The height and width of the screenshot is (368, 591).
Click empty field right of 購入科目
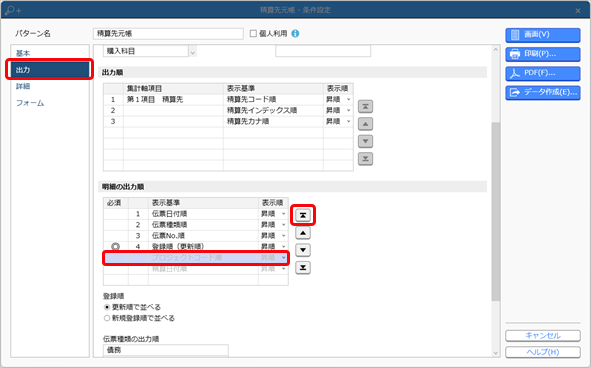[x=323, y=51]
